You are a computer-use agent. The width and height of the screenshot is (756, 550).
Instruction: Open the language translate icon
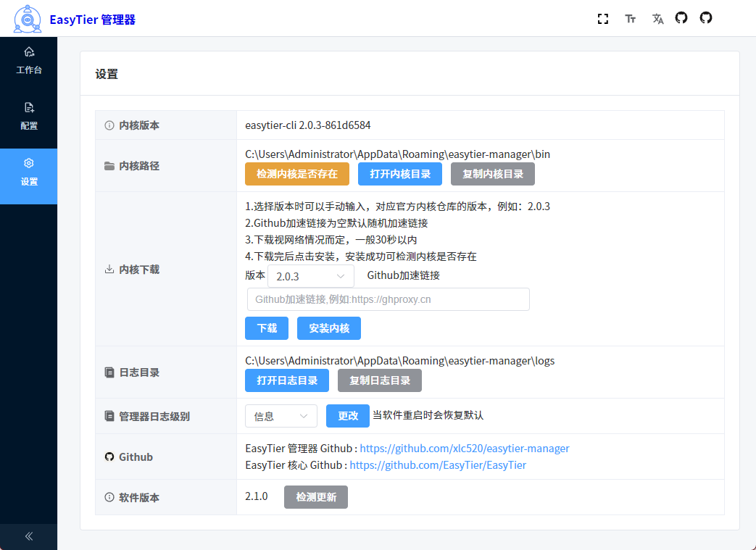tap(657, 19)
